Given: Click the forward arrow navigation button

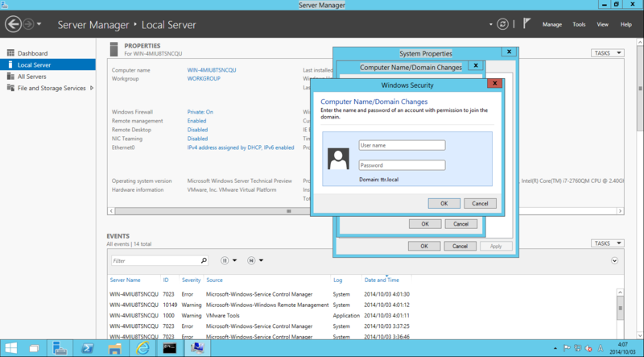Looking at the screenshot, I should click(x=28, y=24).
